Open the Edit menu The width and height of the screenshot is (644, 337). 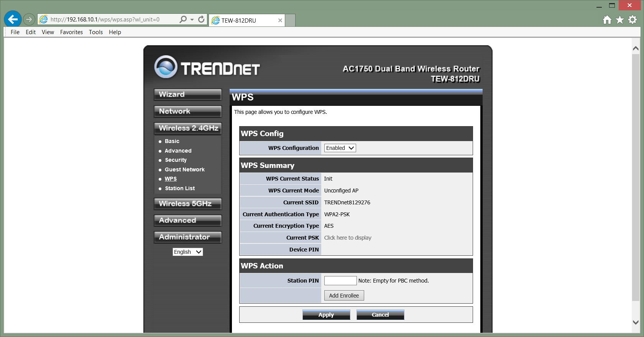point(31,32)
